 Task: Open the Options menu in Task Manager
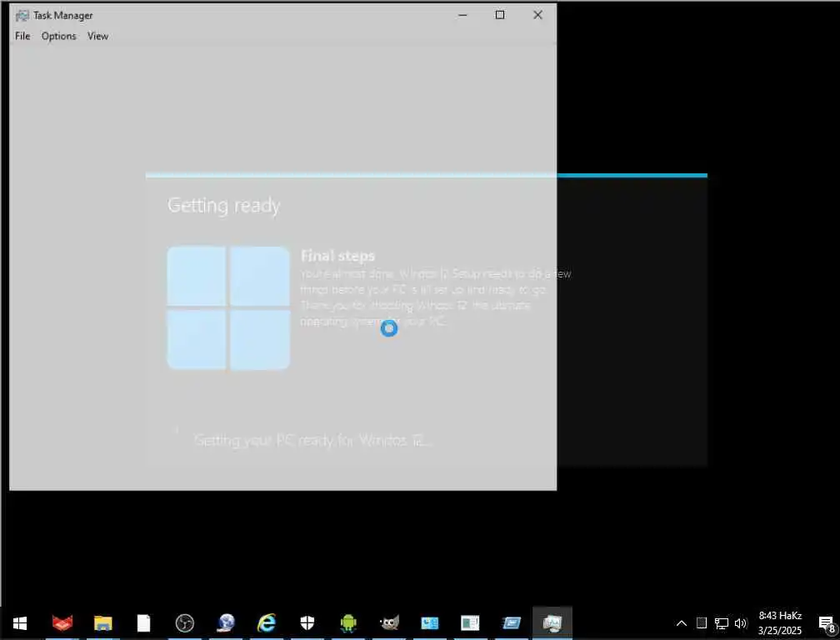59,36
